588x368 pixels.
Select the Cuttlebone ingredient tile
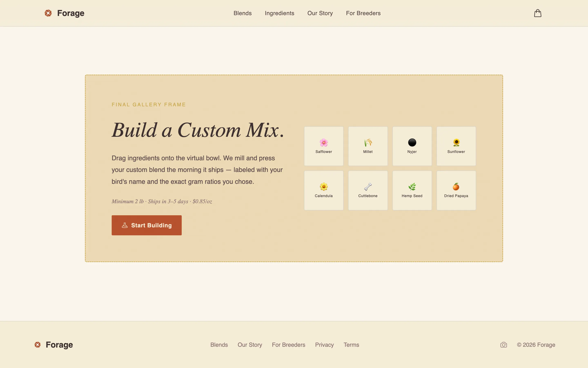pyautogui.click(x=368, y=190)
